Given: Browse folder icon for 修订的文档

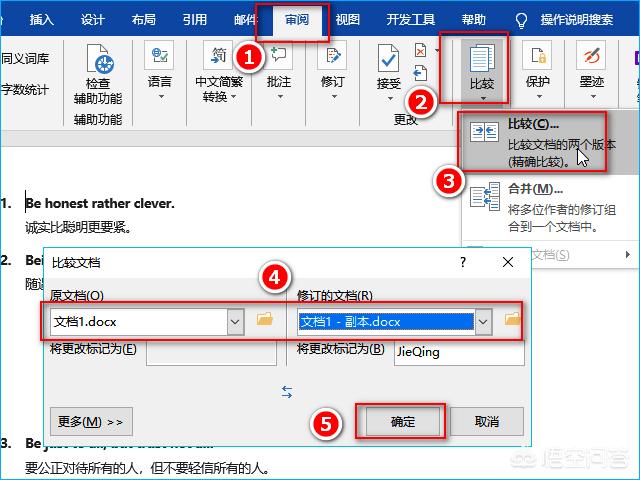Looking at the screenshot, I should (512, 319).
